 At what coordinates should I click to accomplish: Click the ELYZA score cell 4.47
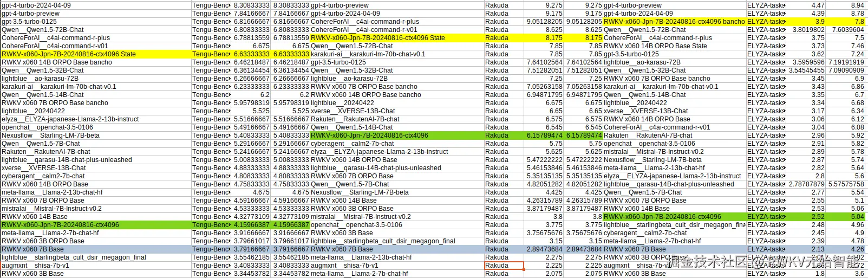(806, 5)
